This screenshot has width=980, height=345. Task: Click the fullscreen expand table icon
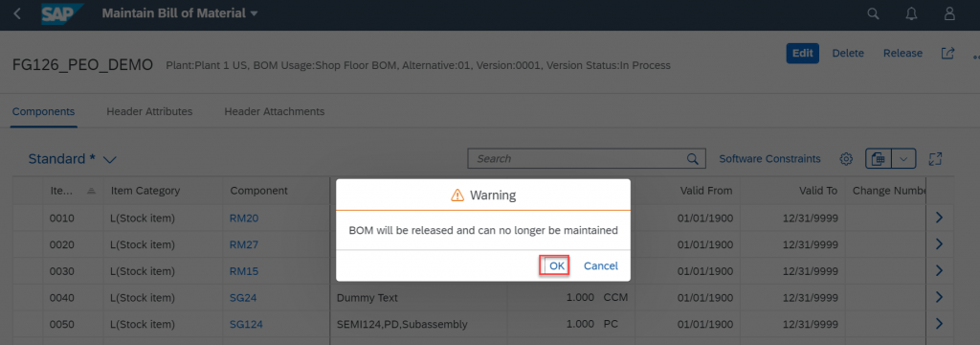935,159
